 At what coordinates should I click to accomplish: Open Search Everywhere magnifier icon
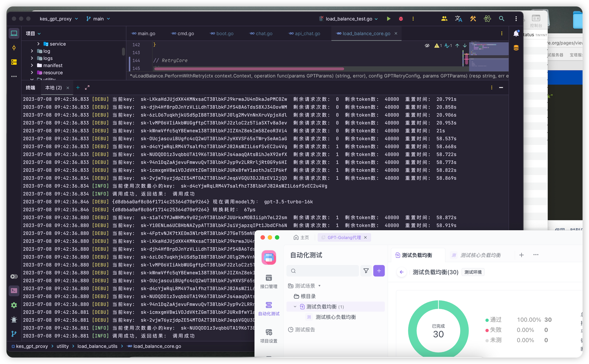502,19
